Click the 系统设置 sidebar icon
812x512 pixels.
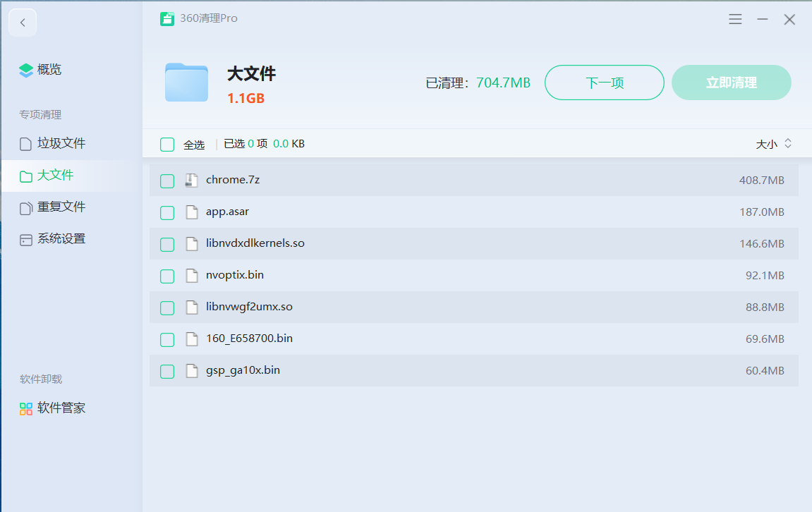tap(26, 239)
